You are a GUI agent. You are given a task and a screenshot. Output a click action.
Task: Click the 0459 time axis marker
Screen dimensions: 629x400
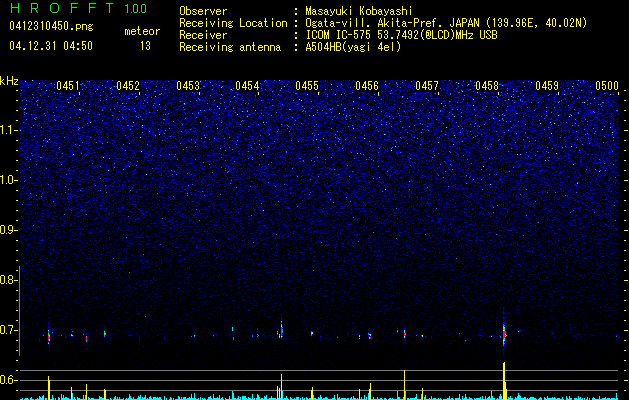coord(547,86)
